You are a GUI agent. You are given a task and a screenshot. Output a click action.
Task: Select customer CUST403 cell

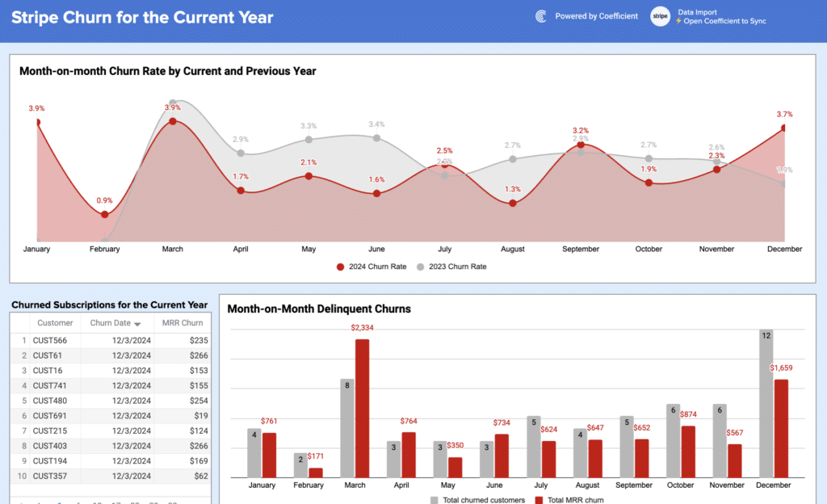point(49,446)
